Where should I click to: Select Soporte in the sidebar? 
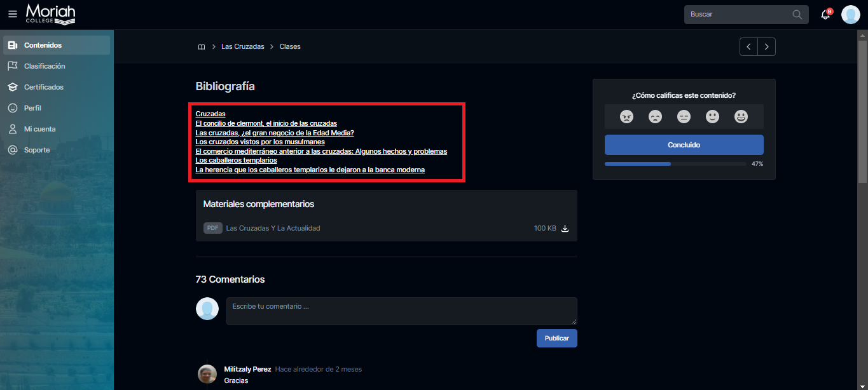coord(37,150)
